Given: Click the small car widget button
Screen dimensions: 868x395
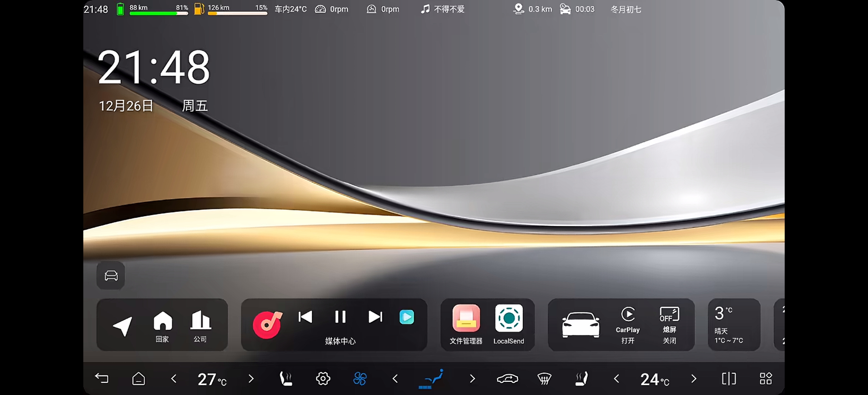Looking at the screenshot, I should click(x=111, y=276).
